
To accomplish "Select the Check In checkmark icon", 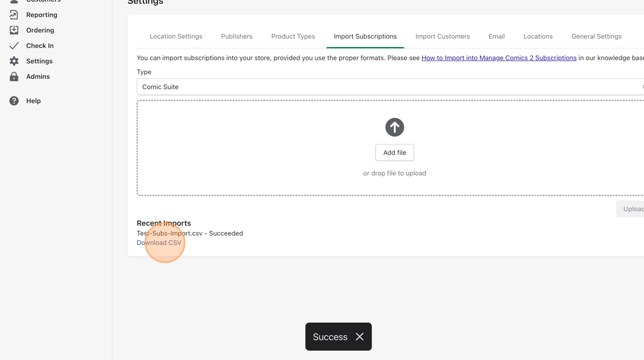I will [14, 45].
